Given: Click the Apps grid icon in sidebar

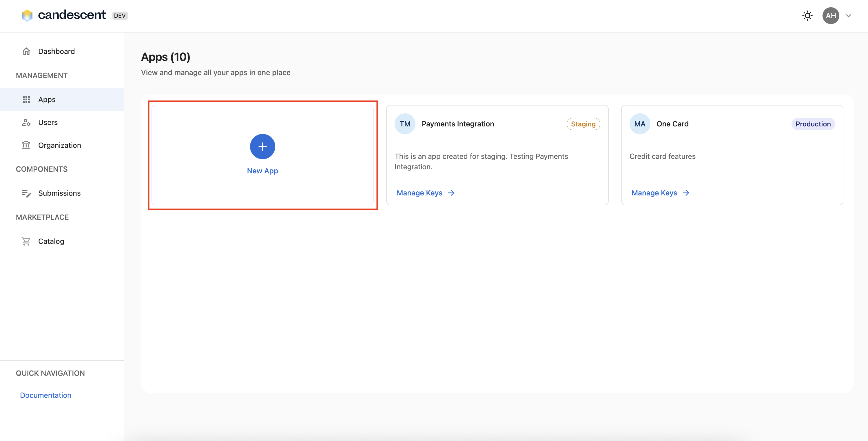Looking at the screenshot, I should click(x=26, y=99).
